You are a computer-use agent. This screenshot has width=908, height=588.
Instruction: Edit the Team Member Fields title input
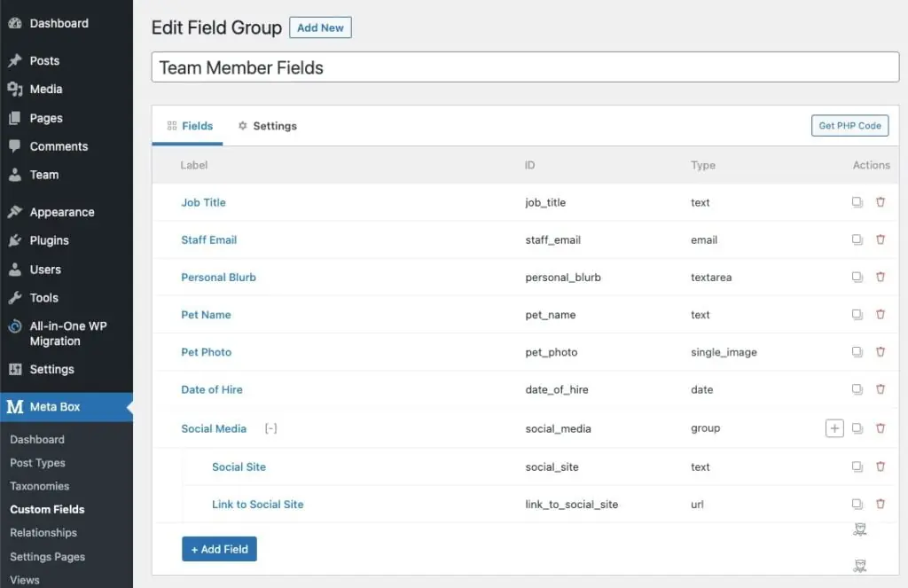525,67
